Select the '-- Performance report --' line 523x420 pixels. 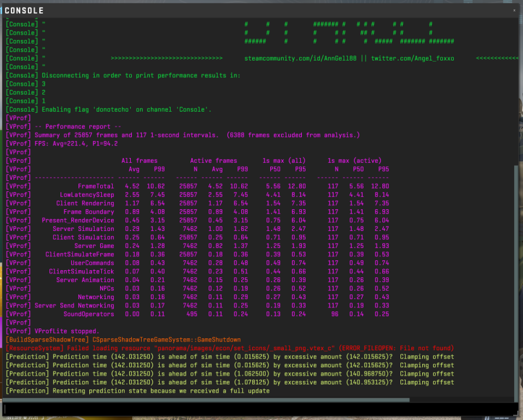pos(63,126)
